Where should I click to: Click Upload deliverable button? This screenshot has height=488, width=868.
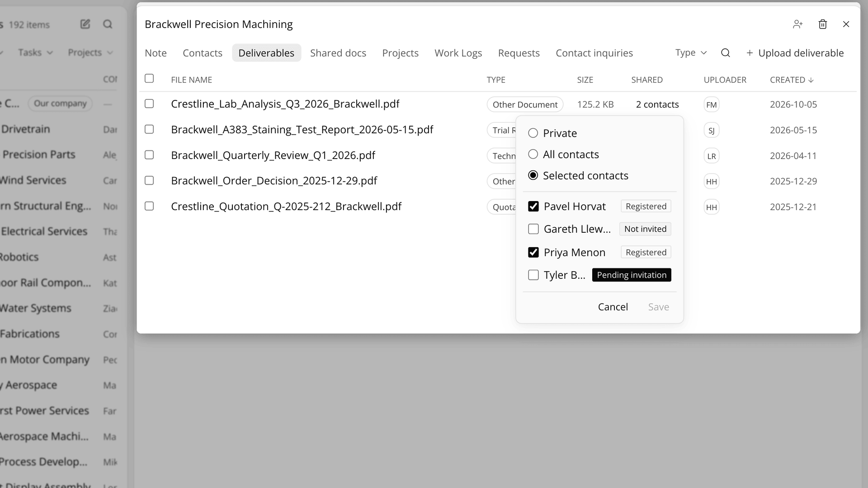[x=795, y=53]
